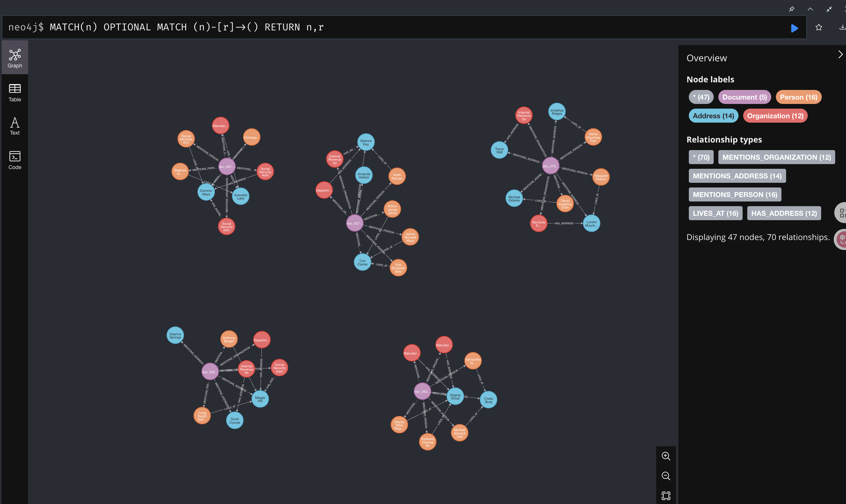Switch to the Table view tab
The height and width of the screenshot is (504, 846).
[x=15, y=93]
